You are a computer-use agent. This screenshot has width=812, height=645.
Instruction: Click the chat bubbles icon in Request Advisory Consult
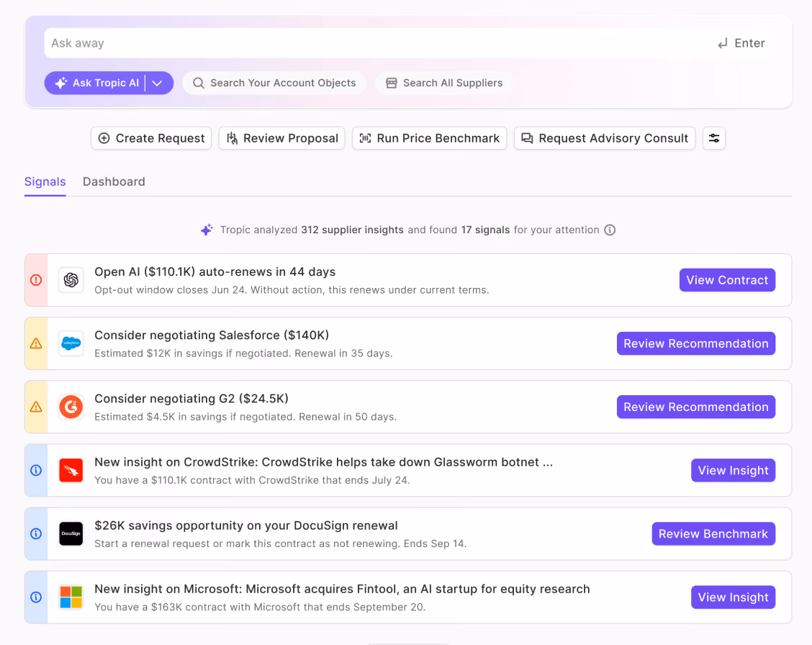click(x=527, y=138)
